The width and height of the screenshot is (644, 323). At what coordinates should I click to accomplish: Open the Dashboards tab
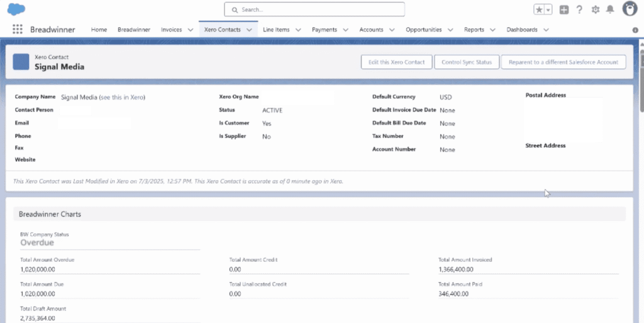(x=522, y=30)
